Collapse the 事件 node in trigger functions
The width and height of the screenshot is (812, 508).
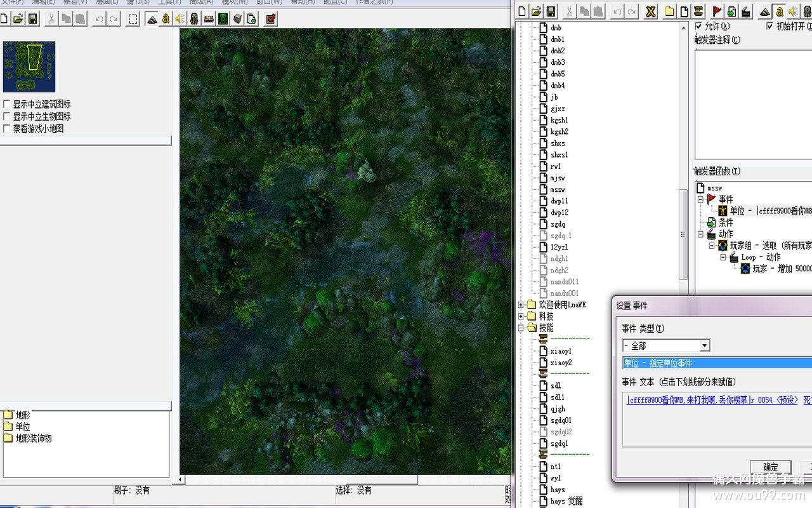[702, 199]
